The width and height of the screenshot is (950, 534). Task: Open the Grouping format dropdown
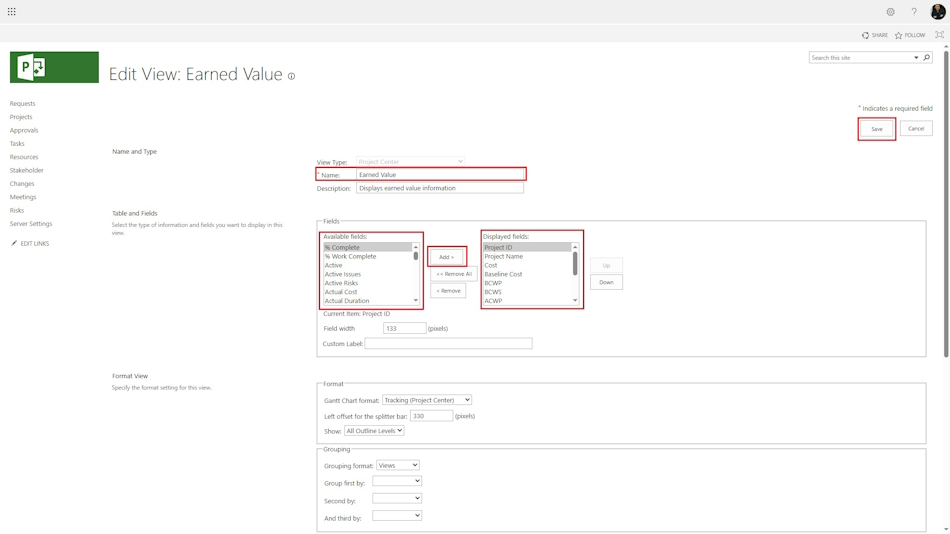[397, 466]
